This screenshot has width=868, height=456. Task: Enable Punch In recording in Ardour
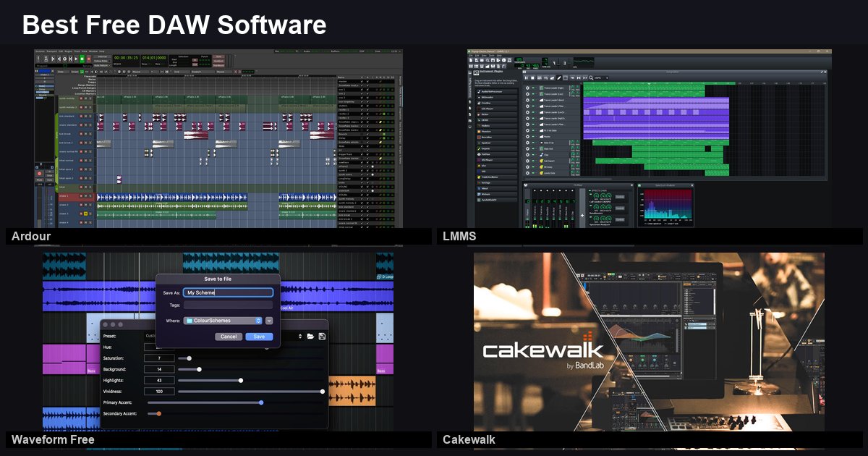click(x=193, y=60)
